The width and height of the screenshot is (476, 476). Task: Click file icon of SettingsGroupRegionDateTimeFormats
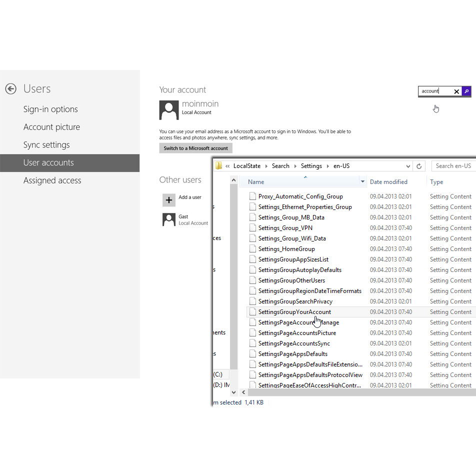coord(252,291)
